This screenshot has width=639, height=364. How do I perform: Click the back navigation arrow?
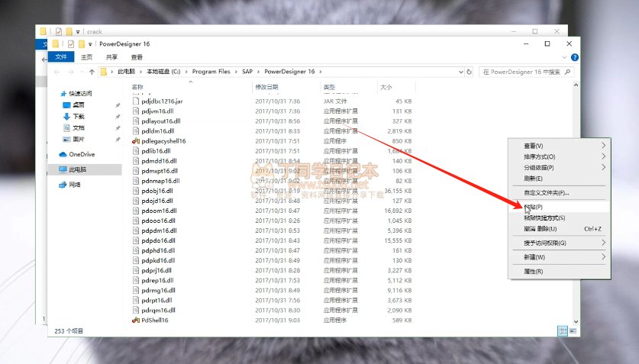click(x=56, y=72)
